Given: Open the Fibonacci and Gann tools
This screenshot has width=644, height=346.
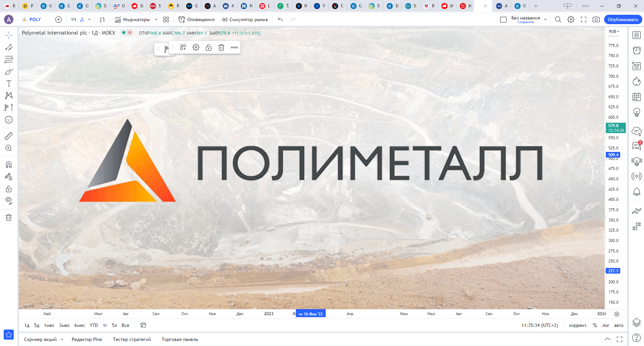Looking at the screenshot, I should [9, 59].
